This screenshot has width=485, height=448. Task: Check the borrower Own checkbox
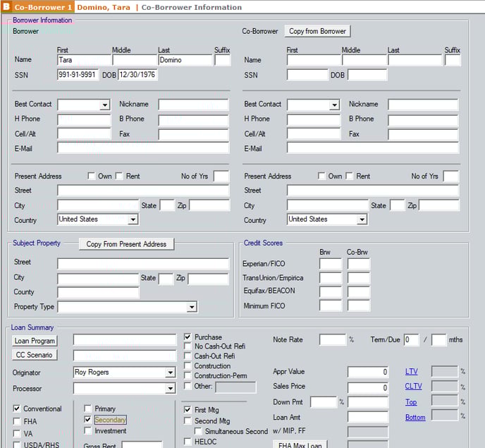coord(92,176)
